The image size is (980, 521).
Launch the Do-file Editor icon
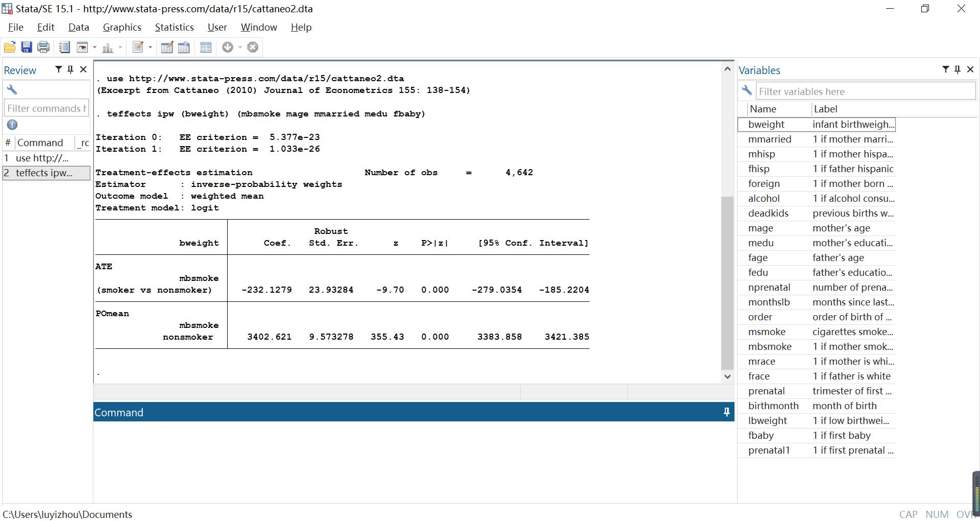pyautogui.click(x=137, y=48)
